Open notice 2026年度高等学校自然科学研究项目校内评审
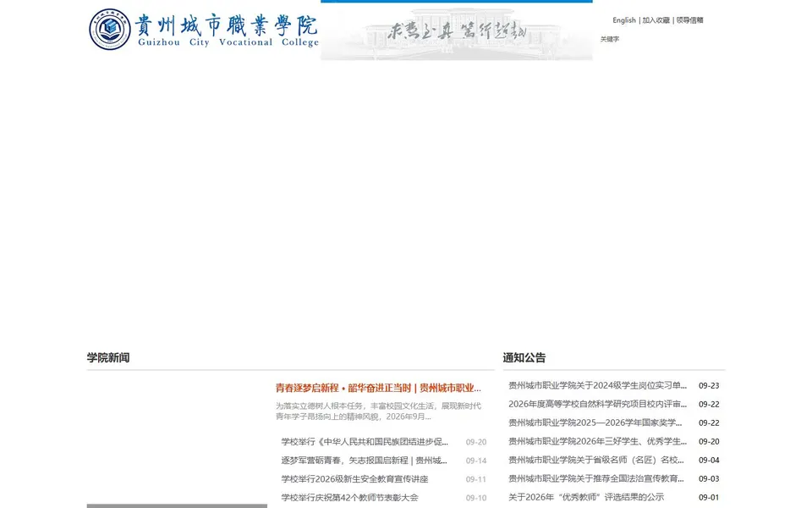The height and width of the screenshot is (508, 812). click(x=598, y=404)
